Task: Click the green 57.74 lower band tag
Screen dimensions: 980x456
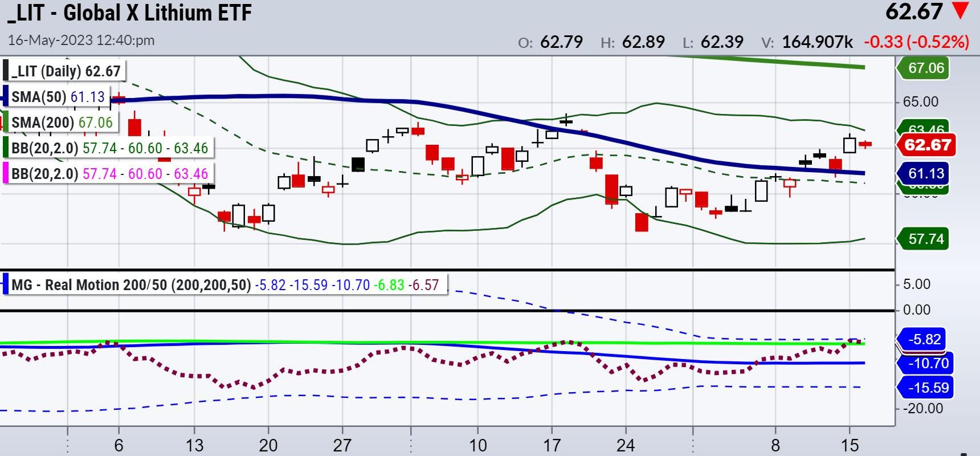Action: [x=923, y=239]
